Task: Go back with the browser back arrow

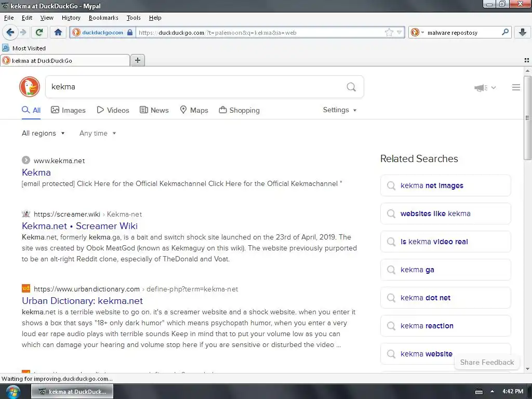Action: [x=10, y=32]
